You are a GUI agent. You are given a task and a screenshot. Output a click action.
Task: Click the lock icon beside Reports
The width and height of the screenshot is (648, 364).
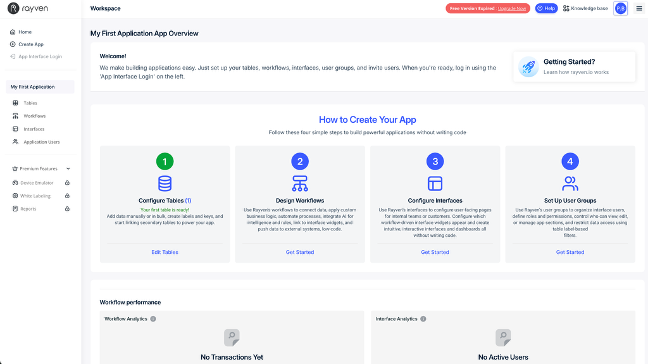tap(67, 209)
